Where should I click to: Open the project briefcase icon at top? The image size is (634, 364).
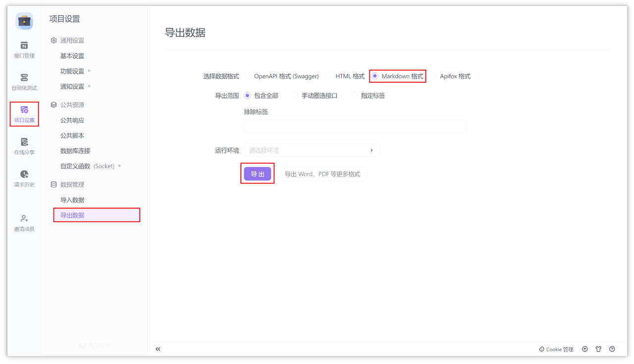24,21
